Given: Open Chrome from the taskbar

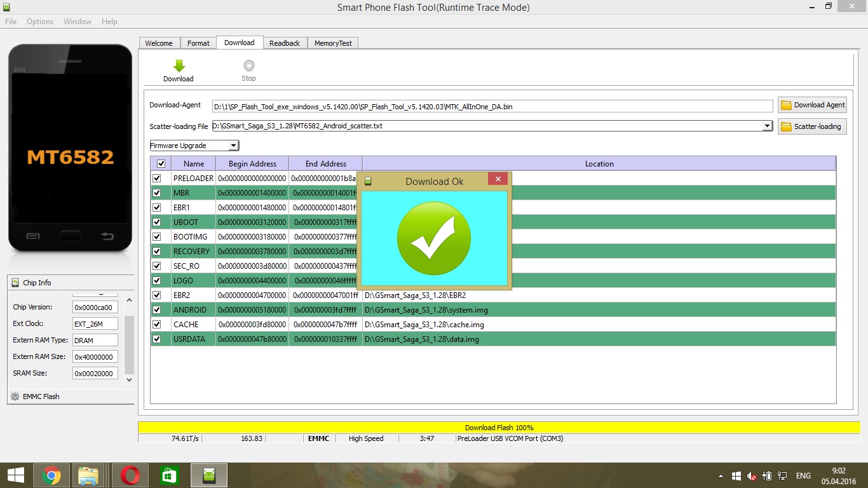Looking at the screenshot, I should [x=51, y=475].
